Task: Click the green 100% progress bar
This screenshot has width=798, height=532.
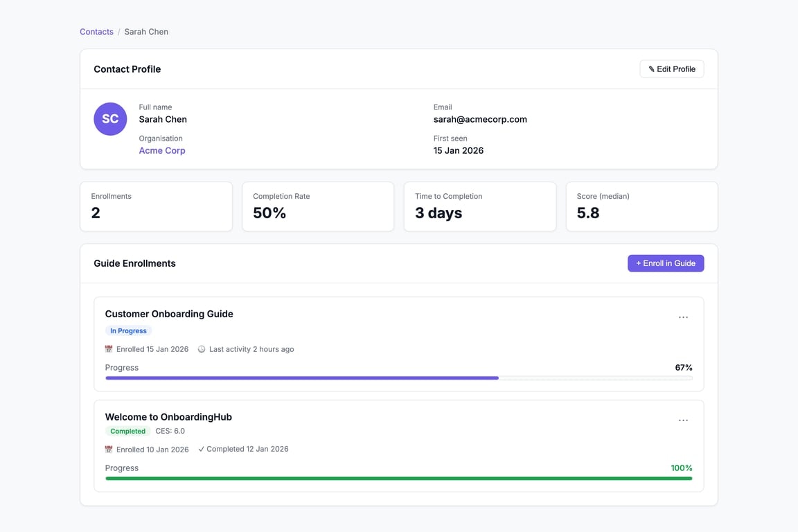Action: pos(398,478)
